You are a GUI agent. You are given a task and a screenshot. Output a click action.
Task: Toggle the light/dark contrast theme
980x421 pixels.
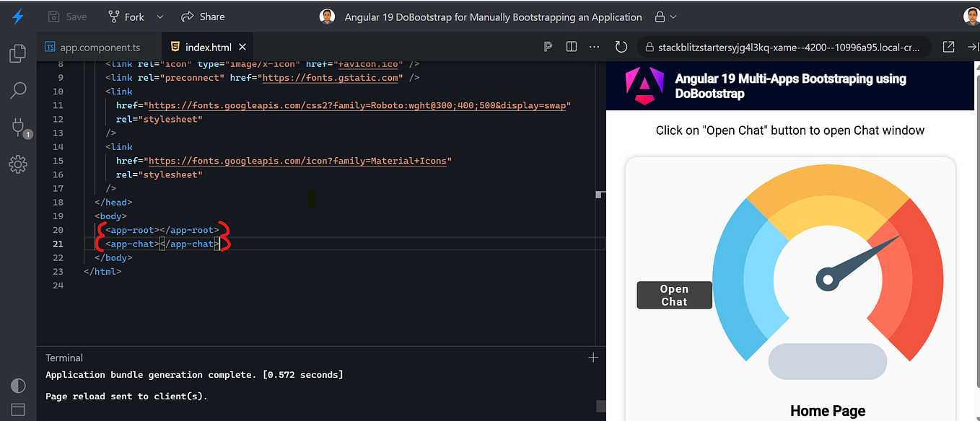coord(17,386)
